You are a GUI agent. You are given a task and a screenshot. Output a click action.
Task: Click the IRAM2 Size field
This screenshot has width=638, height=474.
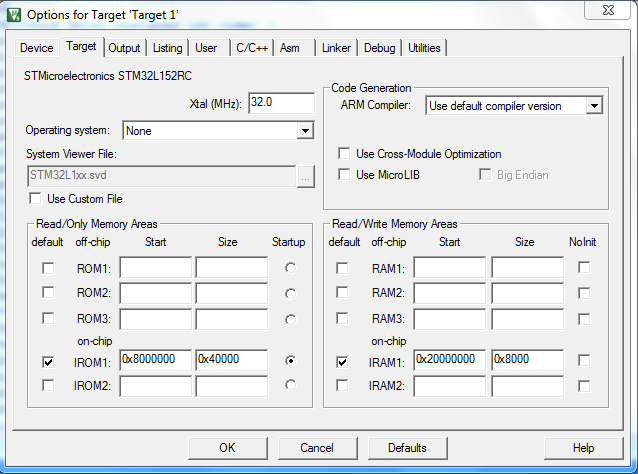coord(527,386)
